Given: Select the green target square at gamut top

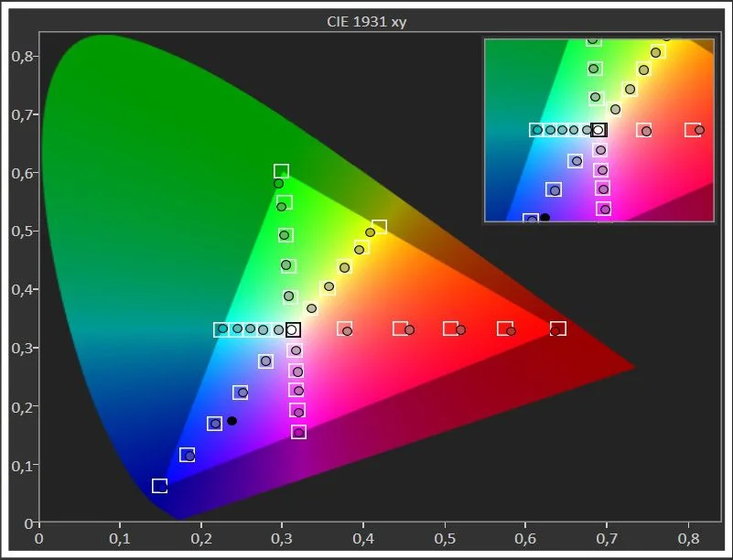Looking at the screenshot, I should tap(279, 170).
